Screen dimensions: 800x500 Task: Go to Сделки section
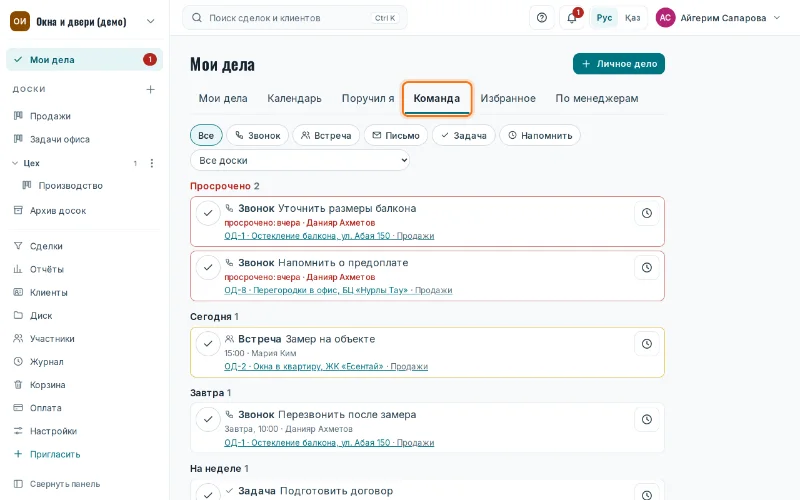84,246
